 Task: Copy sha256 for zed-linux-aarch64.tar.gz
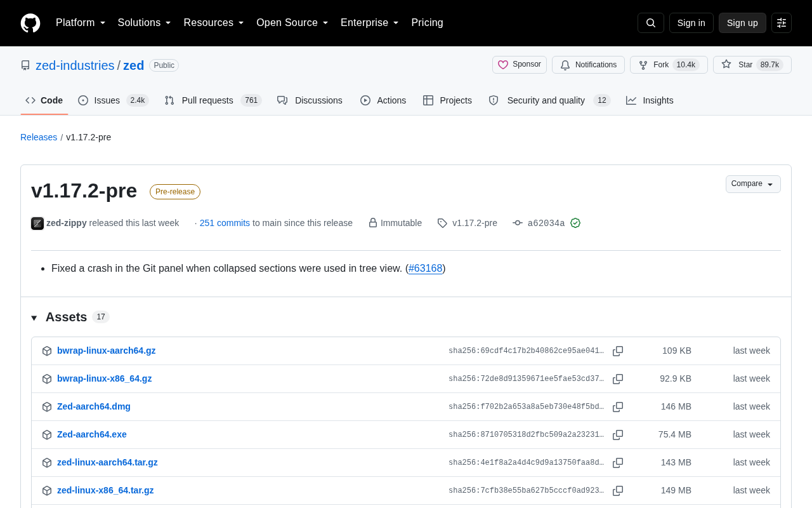point(618,463)
